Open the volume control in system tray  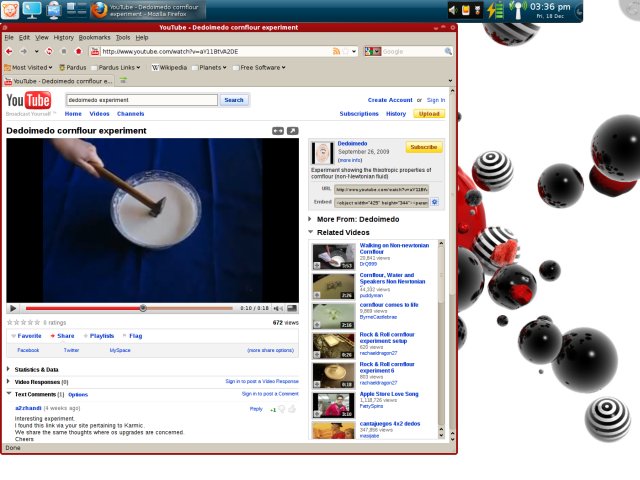(x=453, y=10)
